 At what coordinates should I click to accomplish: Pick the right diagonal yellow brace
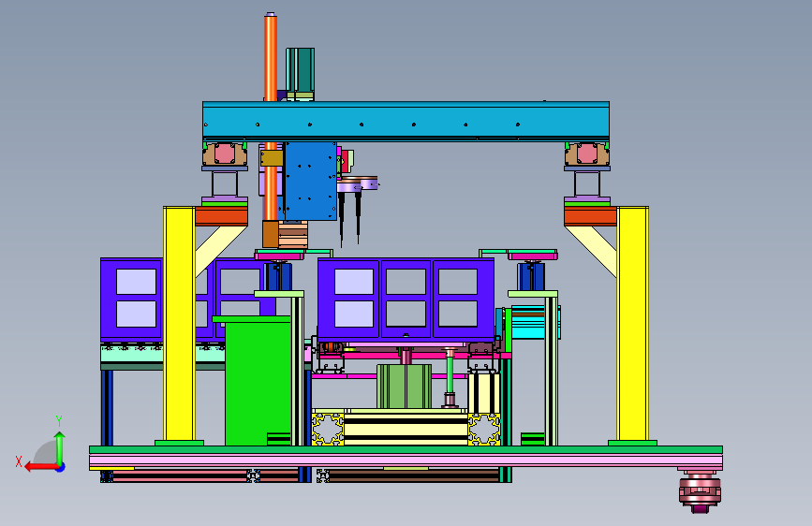point(591,251)
